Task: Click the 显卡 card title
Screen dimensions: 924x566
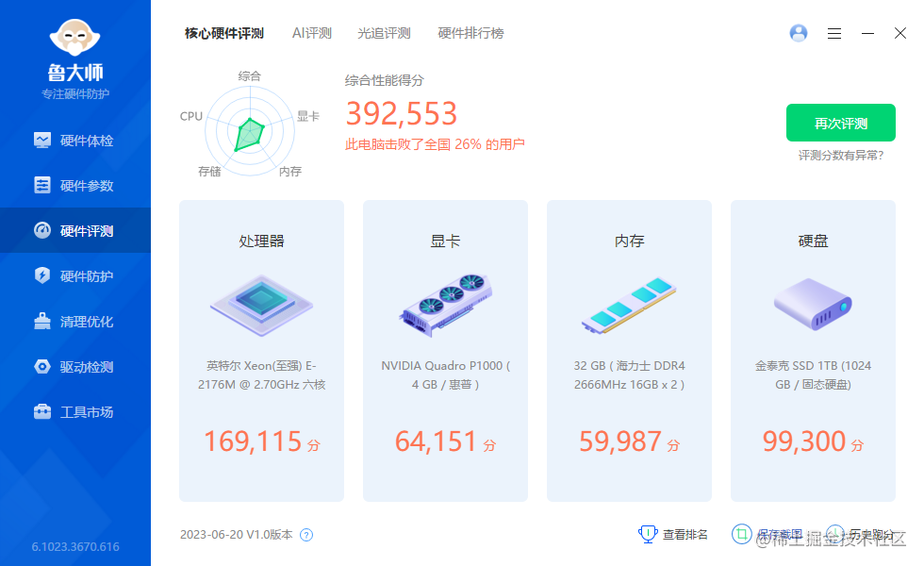Action: [445, 241]
